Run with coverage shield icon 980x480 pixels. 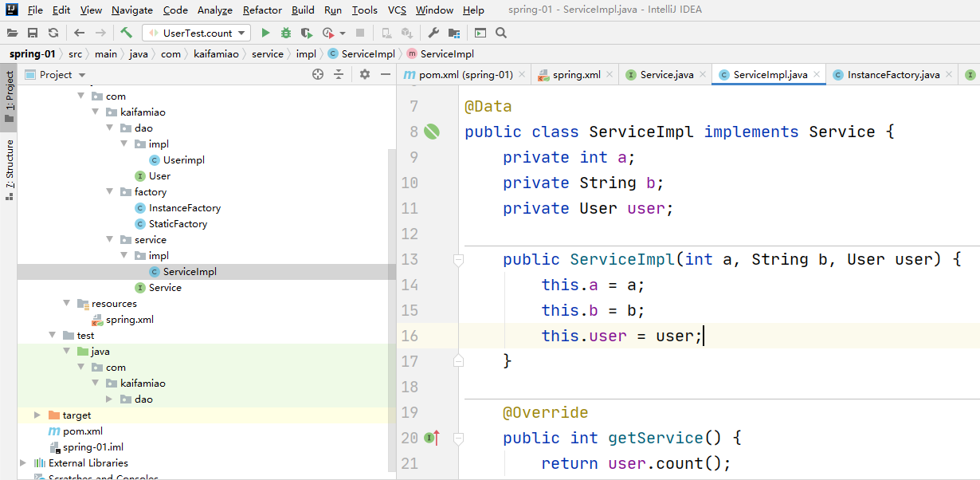(307, 33)
